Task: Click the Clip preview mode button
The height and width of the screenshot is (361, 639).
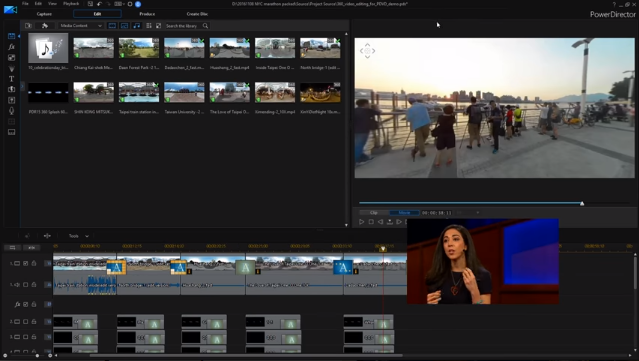Action: point(374,213)
